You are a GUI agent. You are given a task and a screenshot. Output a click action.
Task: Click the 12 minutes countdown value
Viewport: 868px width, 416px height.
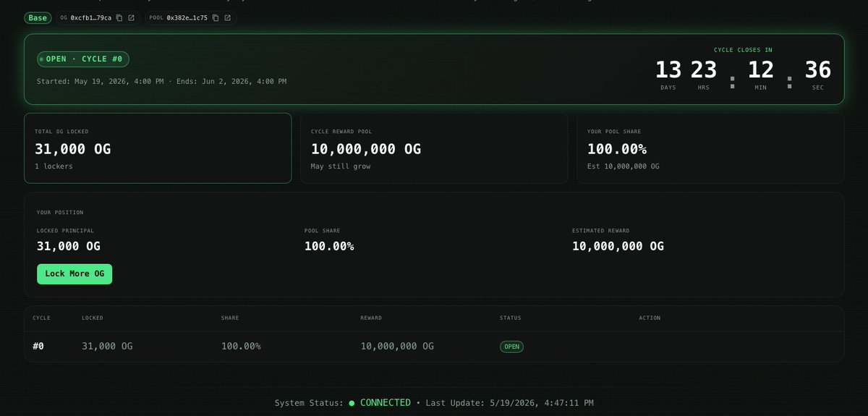[x=761, y=70]
